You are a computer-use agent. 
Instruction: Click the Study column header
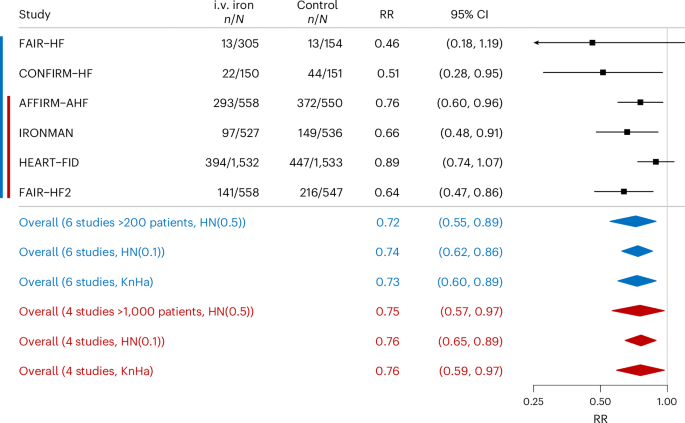pyautogui.click(x=35, y=14)
